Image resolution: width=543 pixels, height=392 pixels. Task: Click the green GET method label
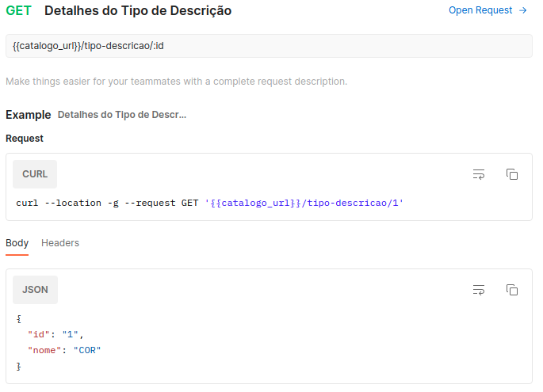pos(19,11)
